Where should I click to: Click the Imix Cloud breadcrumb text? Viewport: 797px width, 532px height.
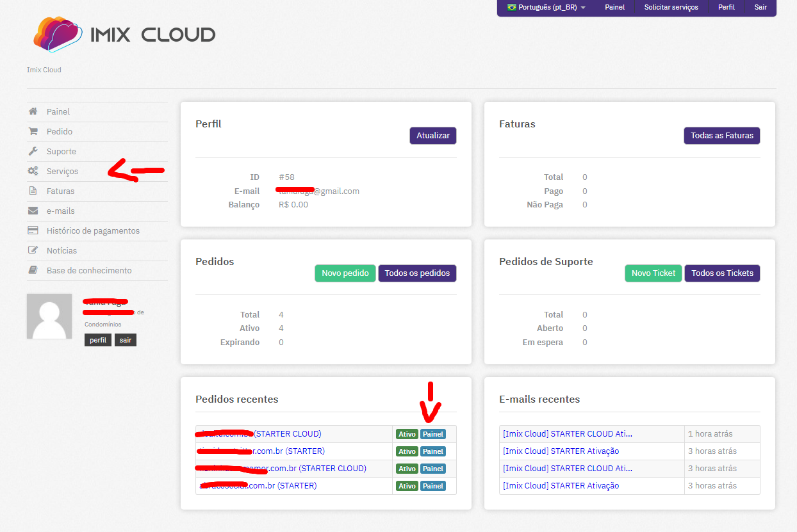pos(44,70)
